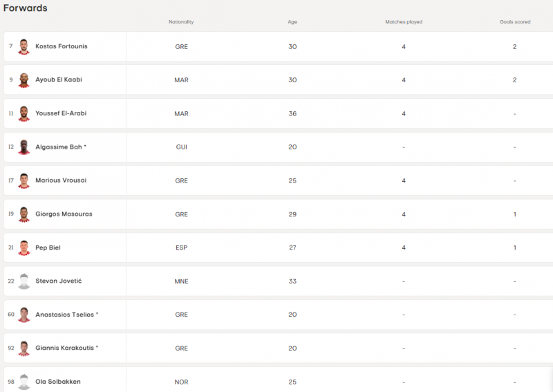The height and width of the screenshot is (392, 553).
Task: Click the Forwards section heading
Action: [26, 8]
